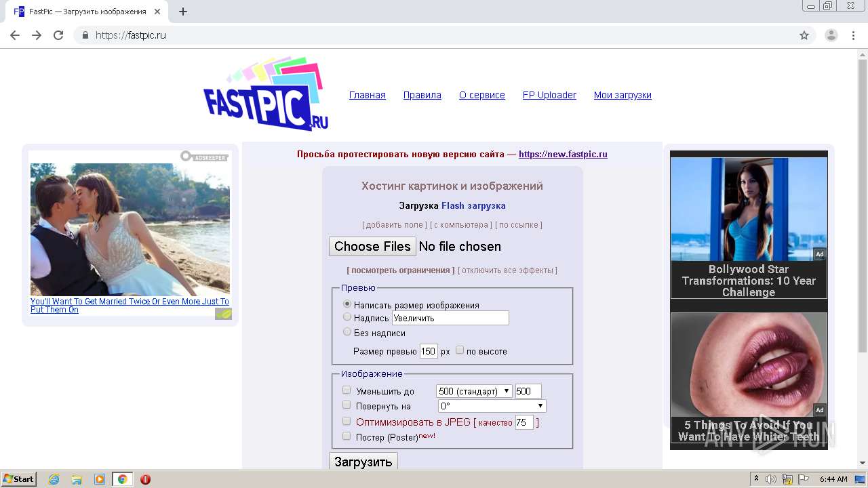Open 'FP Uploader' menu link
This screenshot has height=488, width=868.
click(x=549, y=95)
